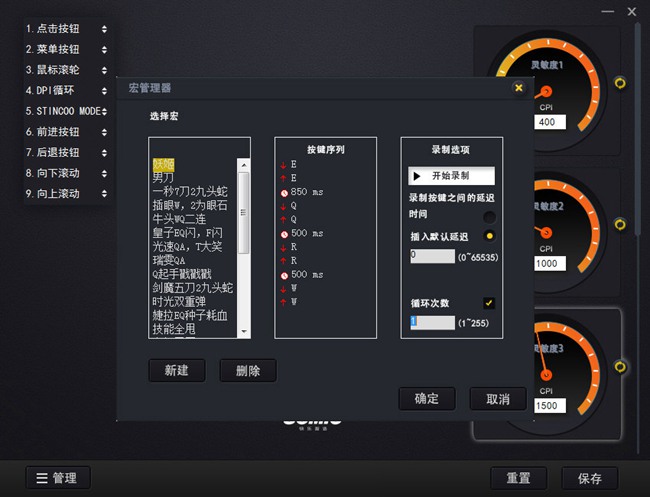Select macro 婕拉EQ种子耗血
The width and height of the screenshot is (650, 497).
pos(190,315)
